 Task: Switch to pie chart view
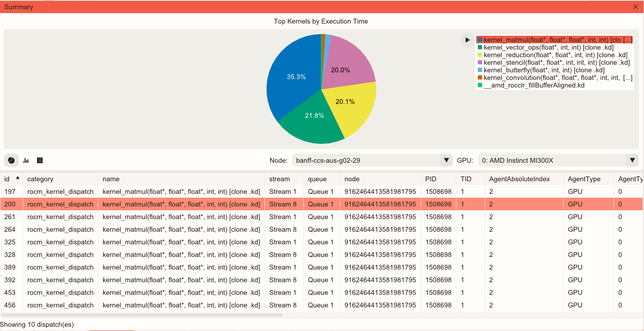coord(11,160)
